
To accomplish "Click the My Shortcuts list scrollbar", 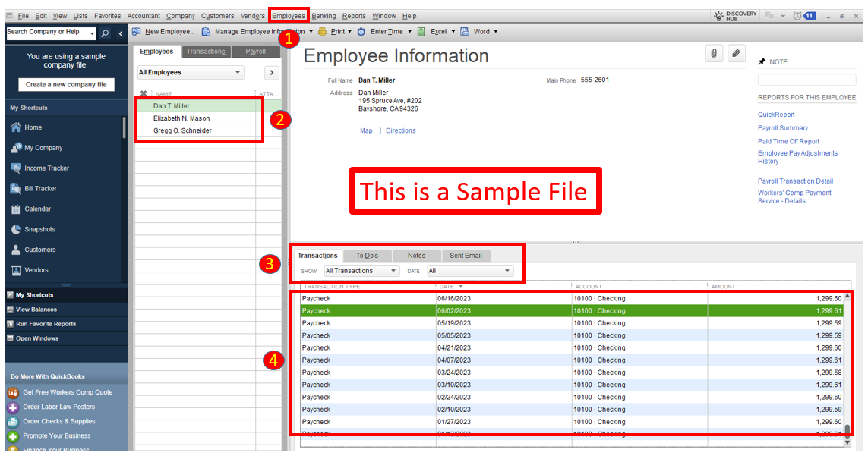I will [x=124, y=128].
